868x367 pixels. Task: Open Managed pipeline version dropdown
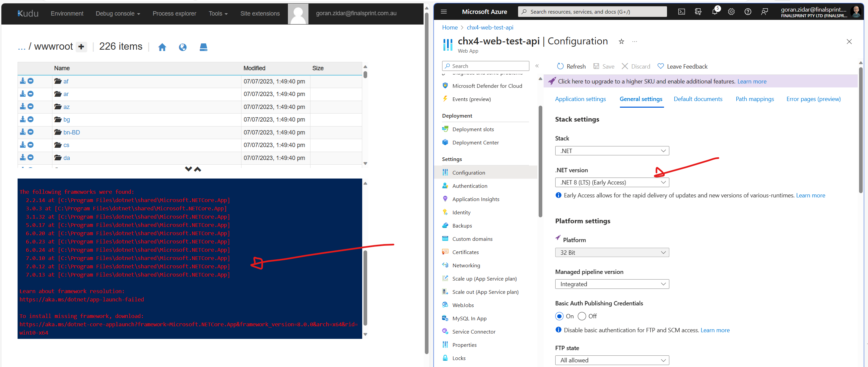click(612, 284)
